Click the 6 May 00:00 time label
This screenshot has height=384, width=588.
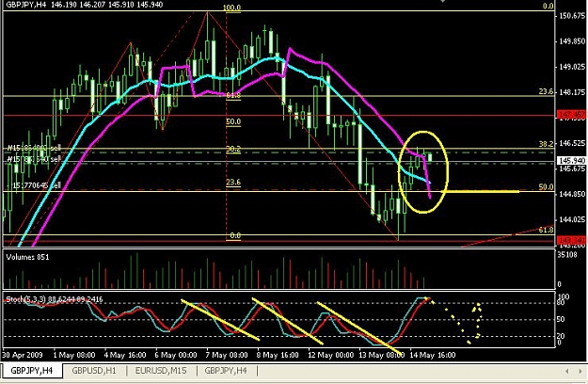[x=176, y=355]
